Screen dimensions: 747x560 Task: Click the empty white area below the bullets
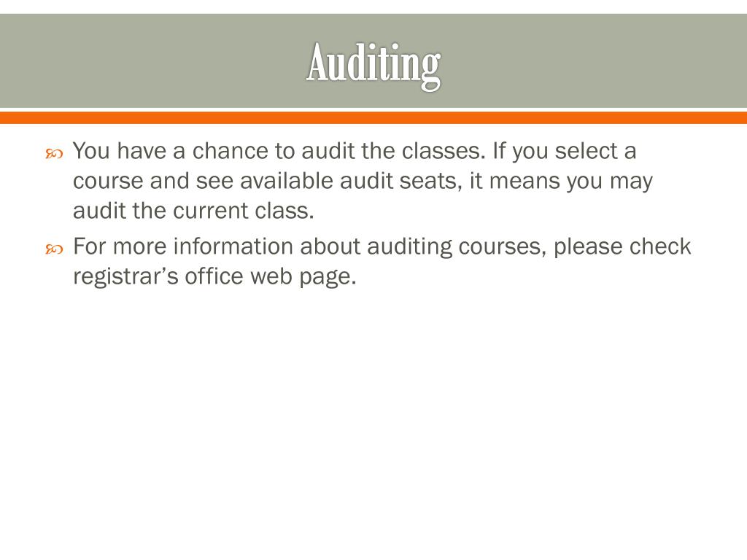[x=373, y=419]
